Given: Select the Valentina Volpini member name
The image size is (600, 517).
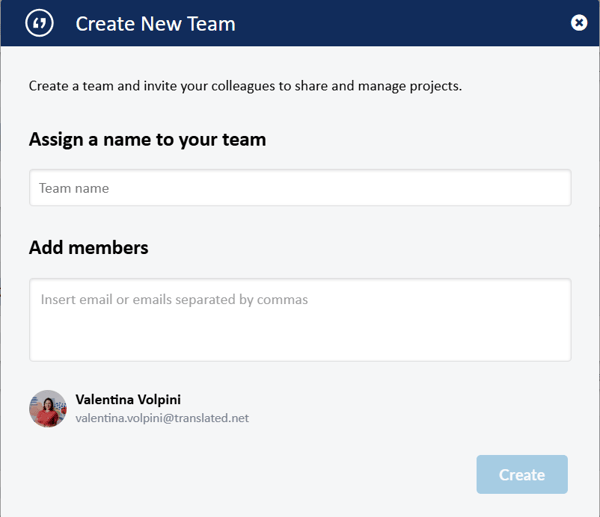Looking at the screenshot, I should pyautogui.click(x=128, y=399).
